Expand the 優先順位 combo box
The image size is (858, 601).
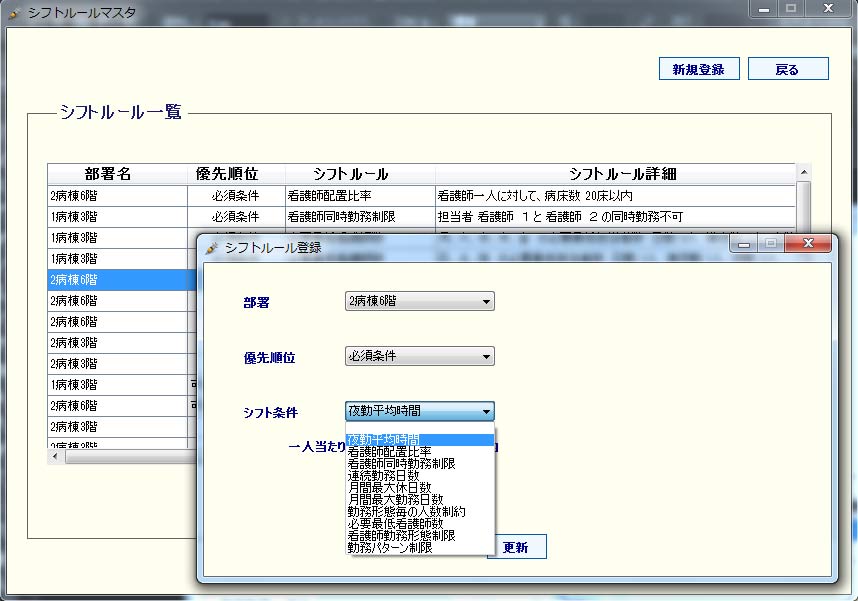pos(486,356)
